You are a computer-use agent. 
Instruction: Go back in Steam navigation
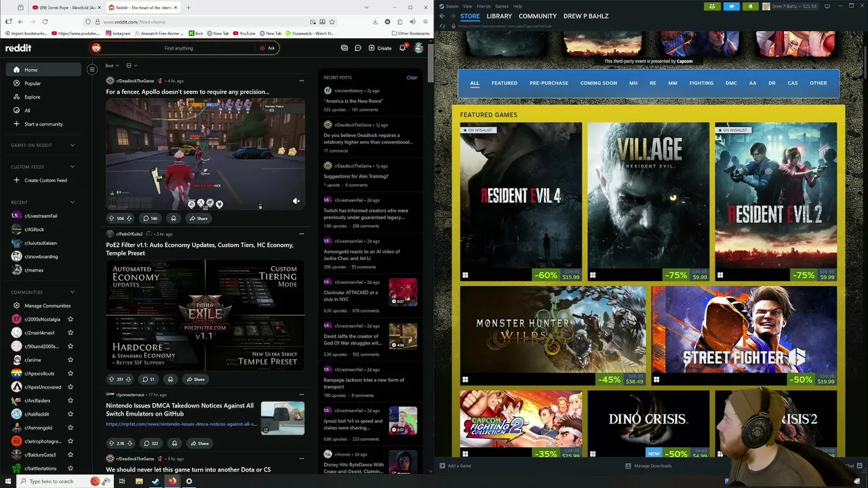point(442,16)
